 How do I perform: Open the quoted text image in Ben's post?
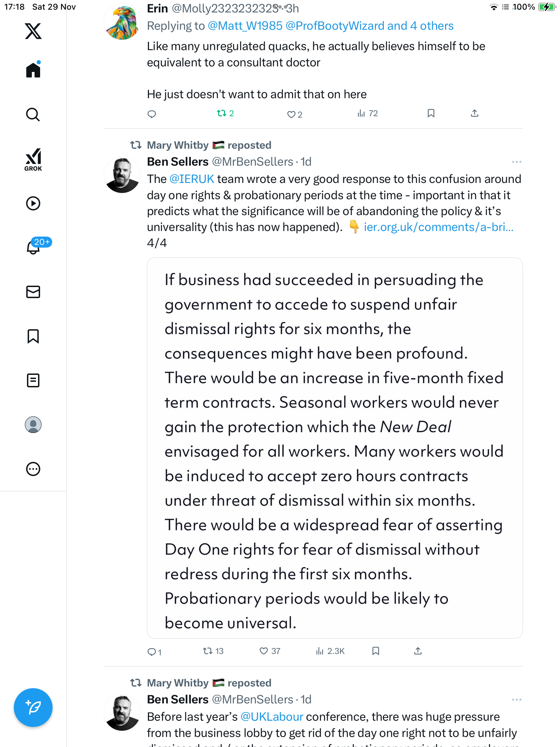click(335, 448)
